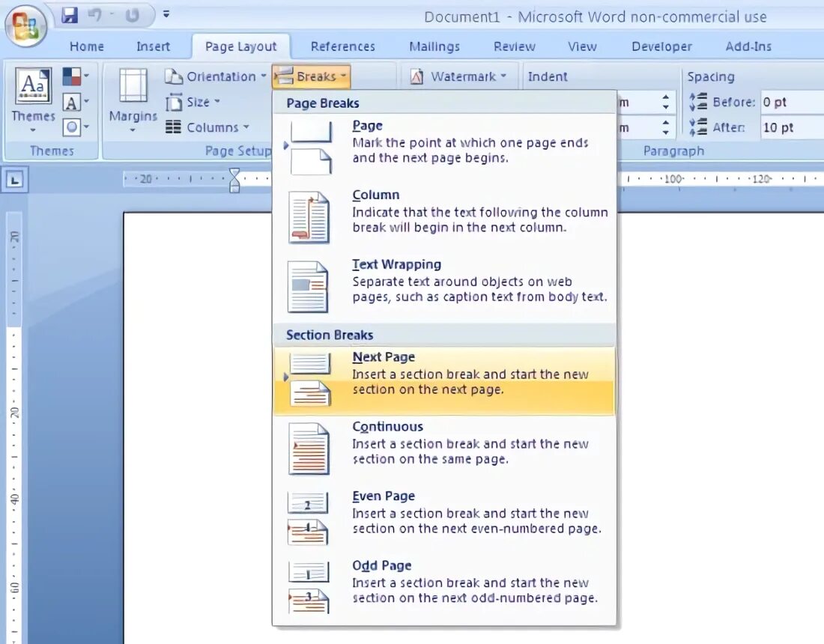Open the Watermark dropdown
Viewport: 824px width, 644px height.
[x=458, y=76]
